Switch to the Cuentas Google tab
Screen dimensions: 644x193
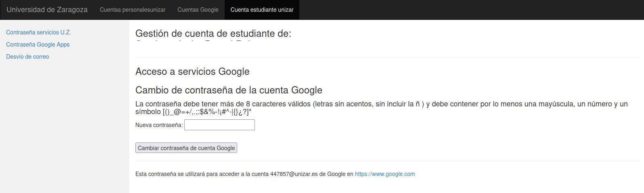[x=198, y=10]
